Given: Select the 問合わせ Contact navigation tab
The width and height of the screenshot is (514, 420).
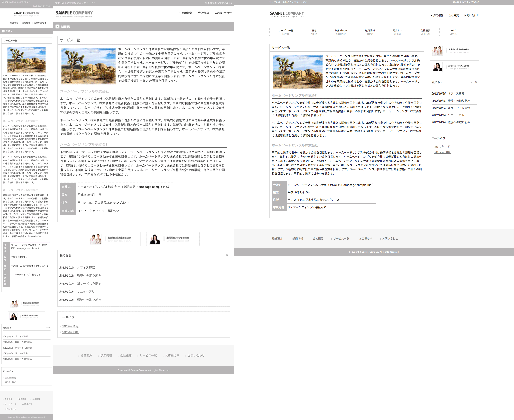Looking at the screenshot, I should click(x=397, y=32).
